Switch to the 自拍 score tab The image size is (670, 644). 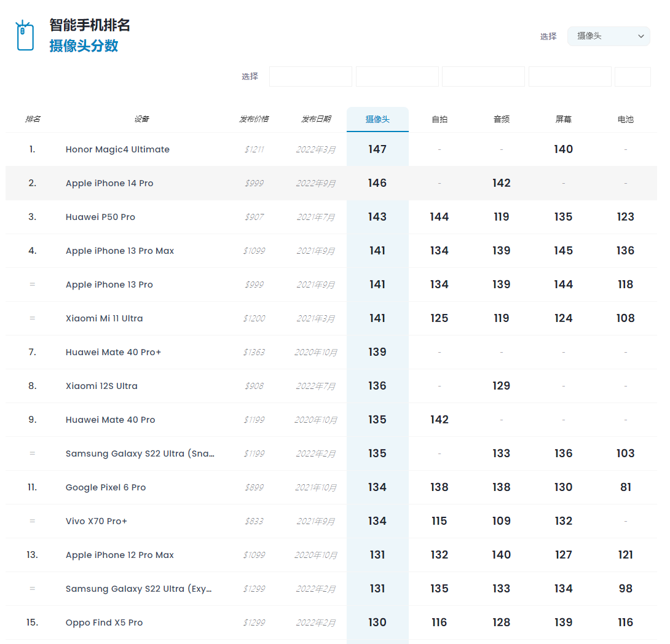tap(439, 120)
